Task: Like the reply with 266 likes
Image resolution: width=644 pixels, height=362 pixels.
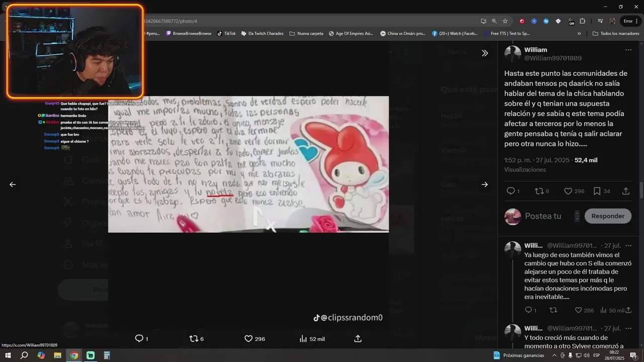Action: pyautogui.click(x=579, y=310)
